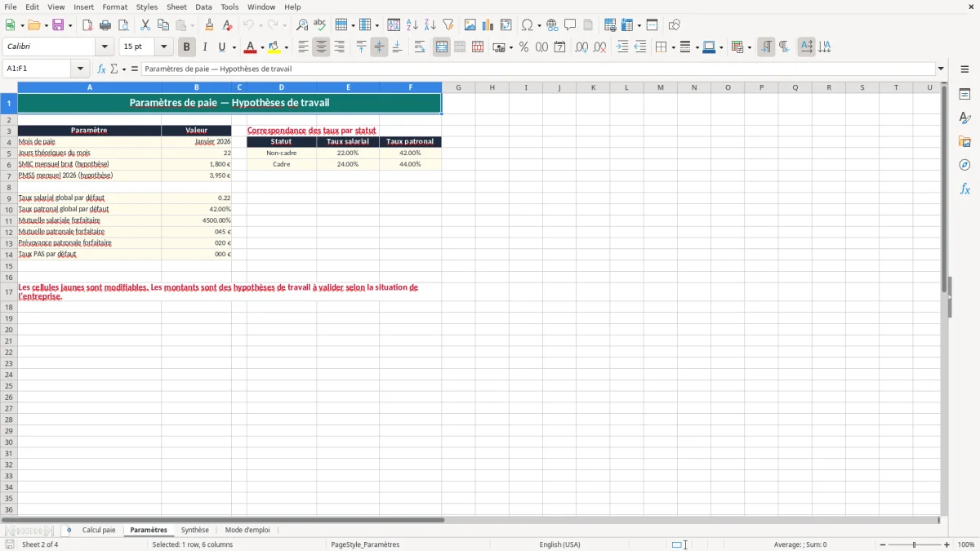The width and height of the screenshot is (980, 551).
Task: Open the background color dropdown arrow
Action: [286, 47]
